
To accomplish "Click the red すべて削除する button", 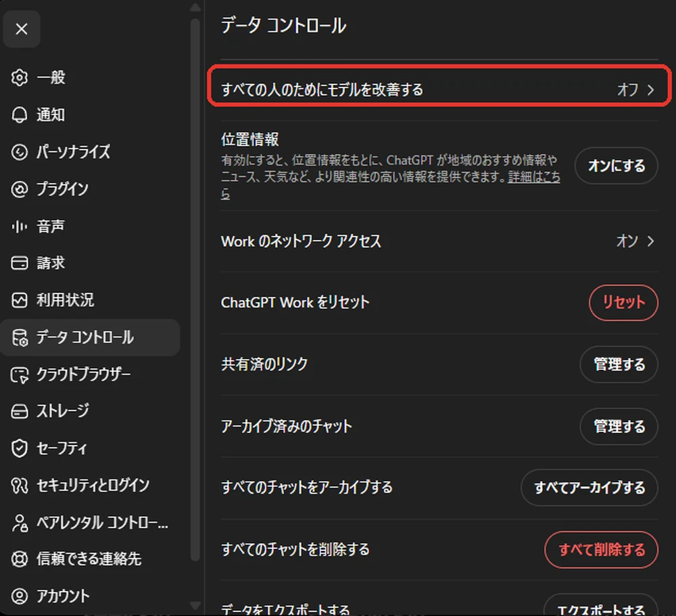I will [602, 550].
